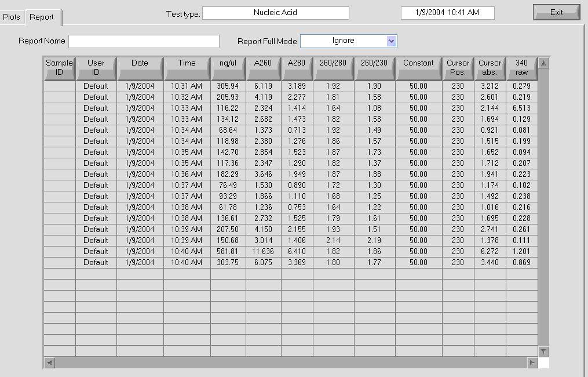This screenshot has height=377, width=588.
Task: Click the ng/ul value 76.49
Action: pyautogui.click(x=228, y=185)
